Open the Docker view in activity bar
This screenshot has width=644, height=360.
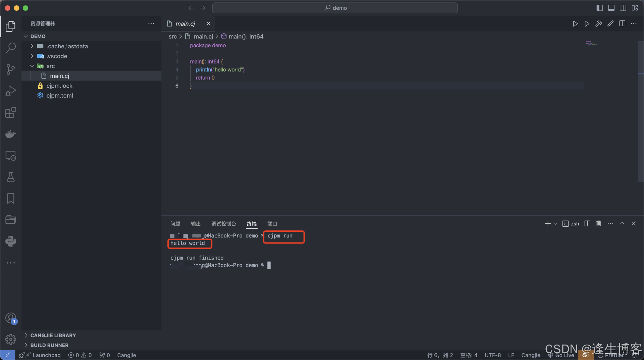11,134
